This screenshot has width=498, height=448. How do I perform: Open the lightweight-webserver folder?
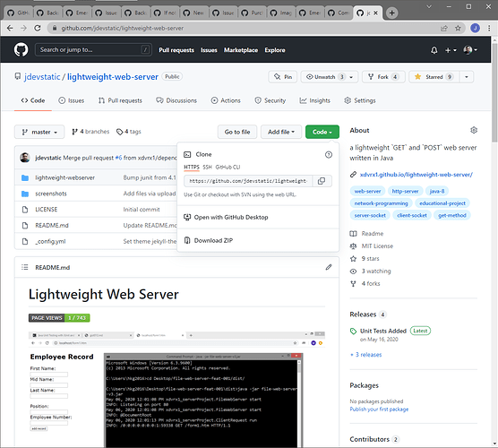click(64, 178)
